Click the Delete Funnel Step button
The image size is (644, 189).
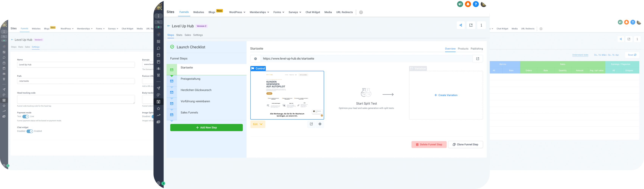point(429,145)
